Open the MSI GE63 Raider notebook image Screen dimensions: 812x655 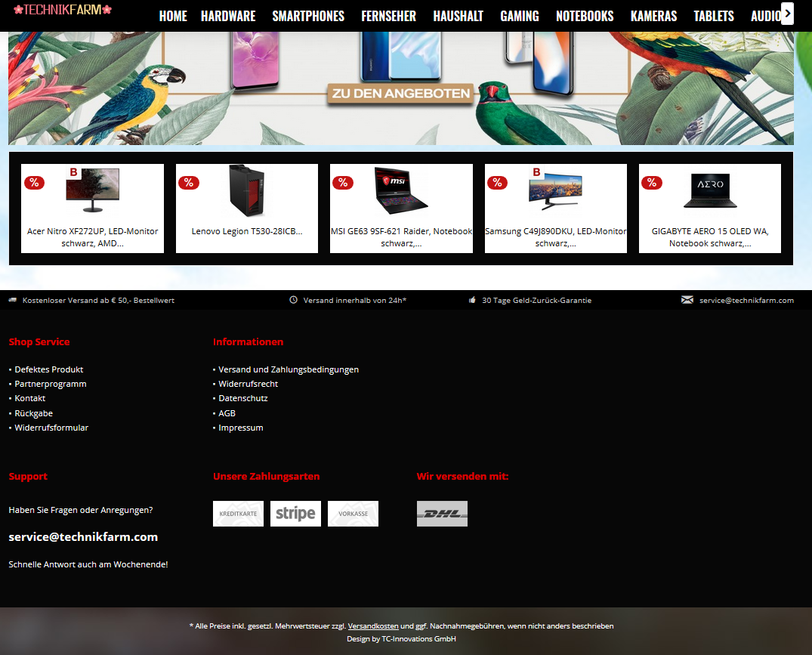pyautogui.click(x=401, y=190)
